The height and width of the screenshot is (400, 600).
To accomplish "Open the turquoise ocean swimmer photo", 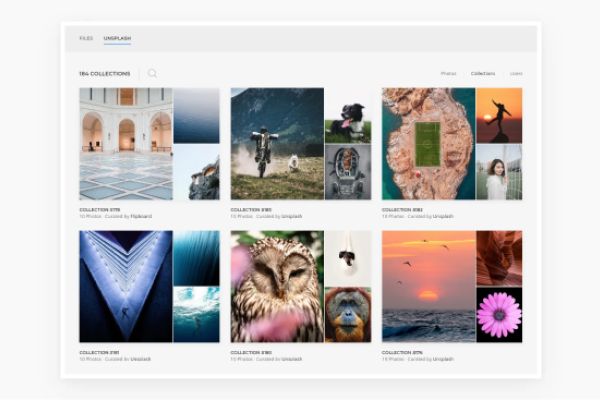I will [x=197, y=315].
